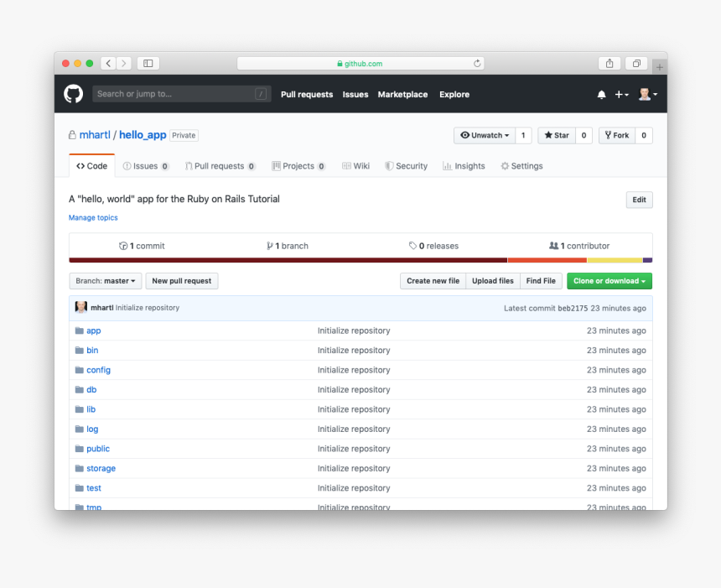Click the db folder icon
Screen dimensions: 721x588
(x=80, y=389)
